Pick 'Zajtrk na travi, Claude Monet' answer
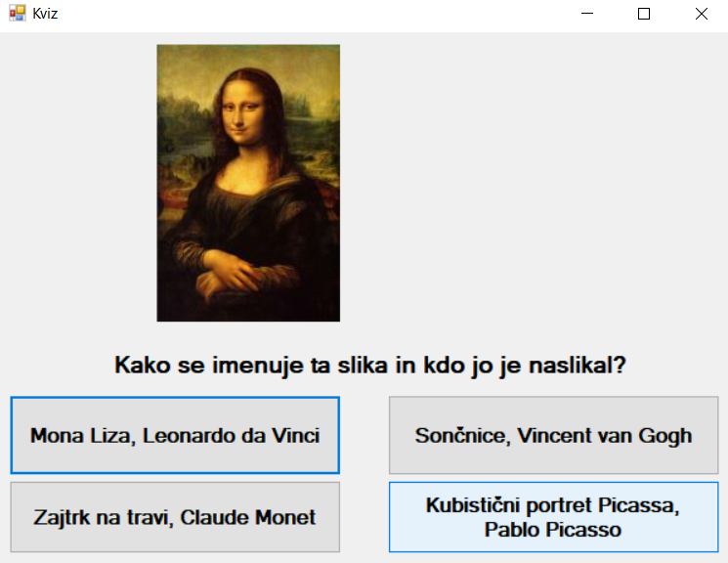This screenshot has width=728, height=563. [x=175, y=517]
